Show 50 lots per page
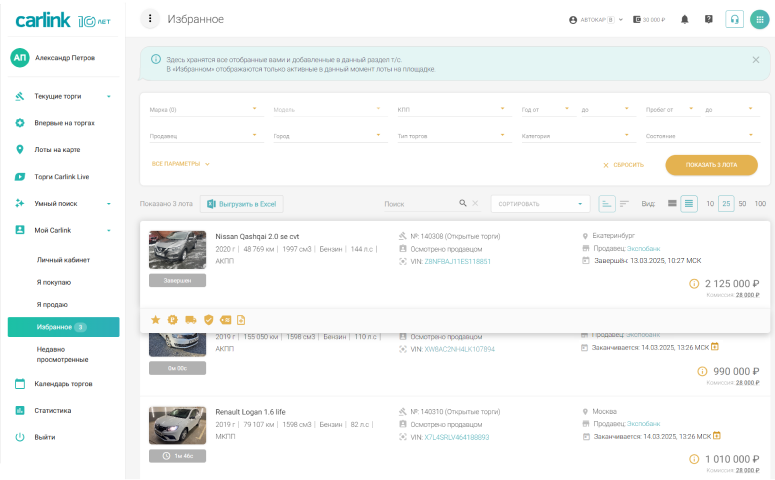The height and width of the screenshot is (480, 775). tap(742, 204)
